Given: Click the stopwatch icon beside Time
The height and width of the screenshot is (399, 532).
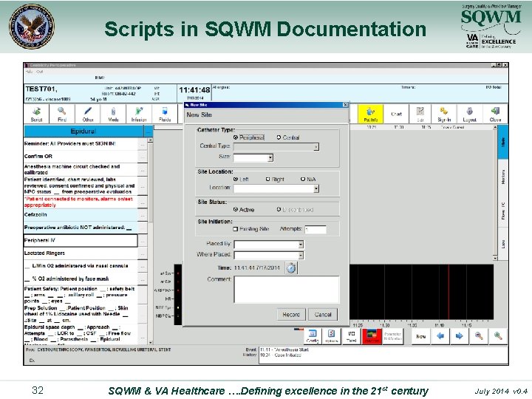Looking at the screenshot, I should tap(291, 267).
